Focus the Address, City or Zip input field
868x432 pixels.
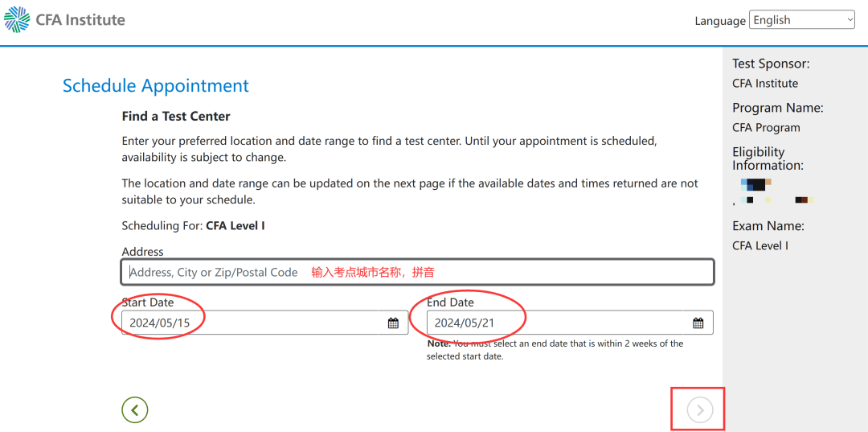[416, 272]
